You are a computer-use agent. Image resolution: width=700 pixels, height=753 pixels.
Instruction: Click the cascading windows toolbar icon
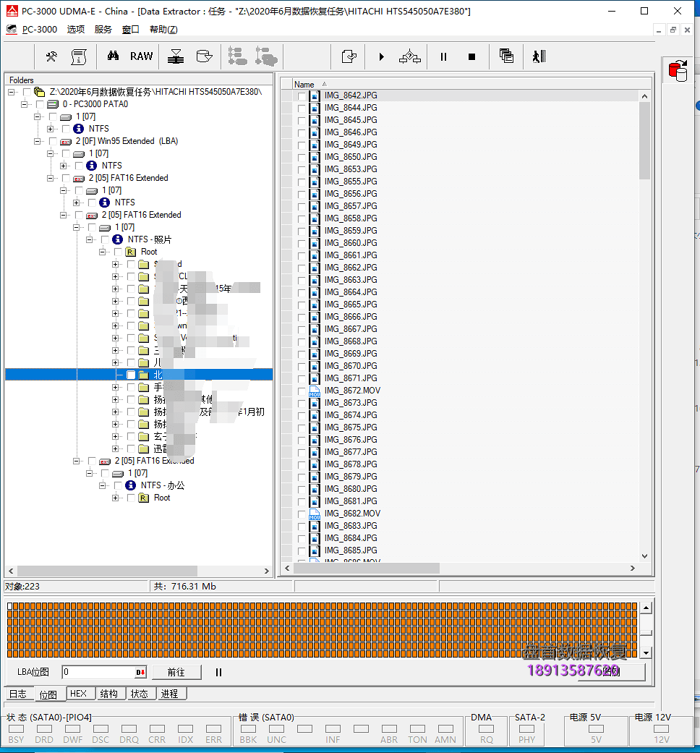pos(506,56)
